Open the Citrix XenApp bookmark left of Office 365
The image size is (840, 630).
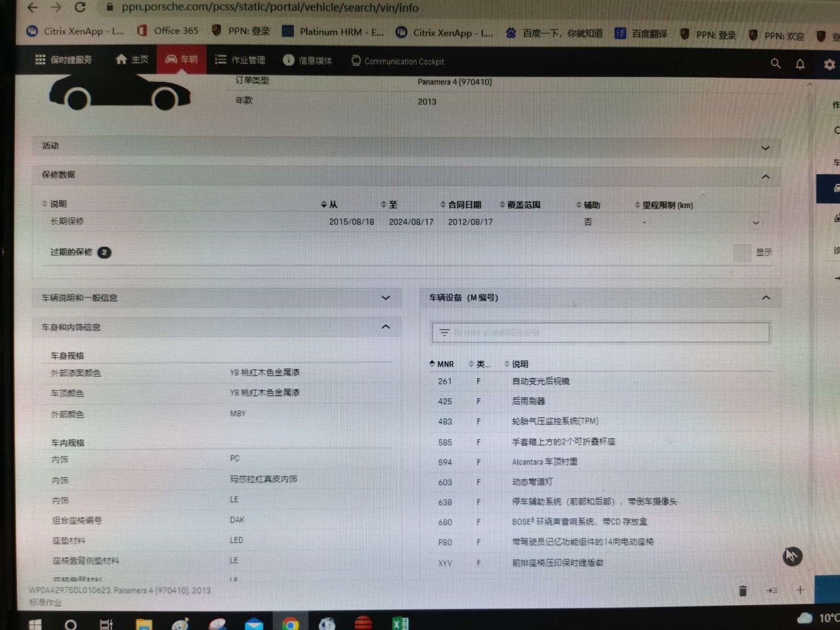coord(75,31)
